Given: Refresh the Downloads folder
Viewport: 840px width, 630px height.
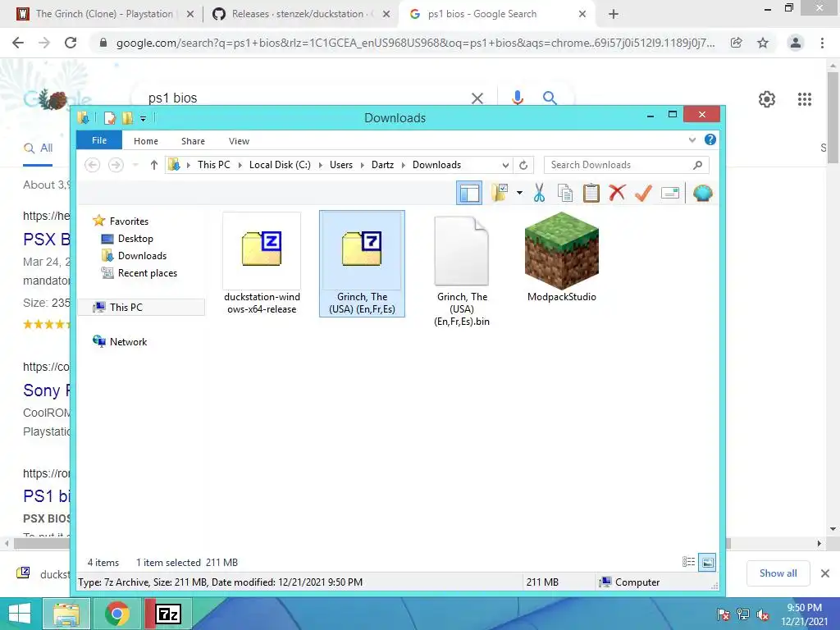Looking at the screenshot, I should point(523,165).
